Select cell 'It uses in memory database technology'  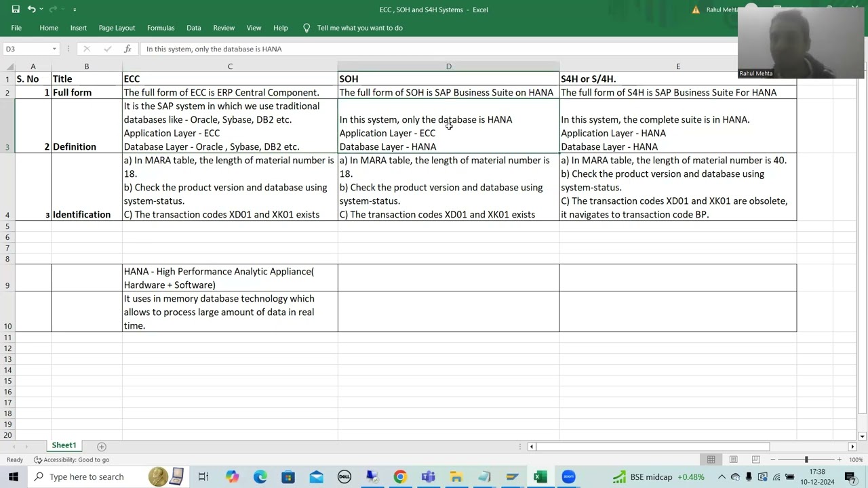(x=230, y=312)
